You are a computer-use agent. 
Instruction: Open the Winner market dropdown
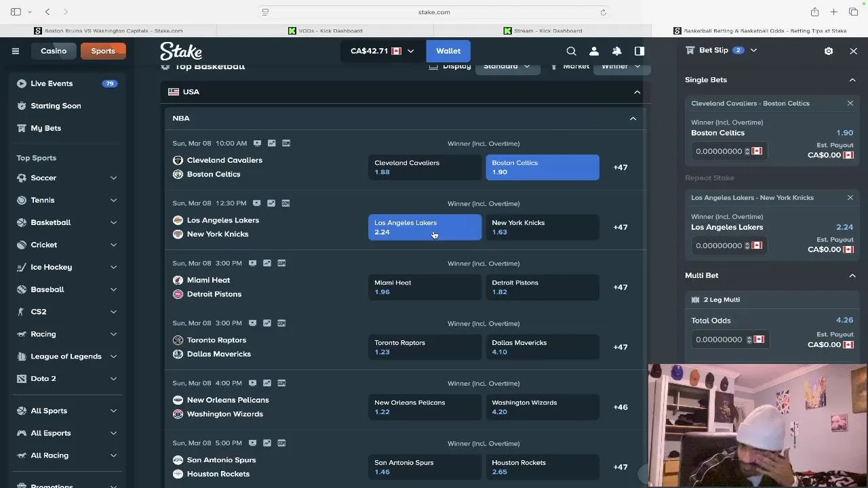[x=621, y=66]
